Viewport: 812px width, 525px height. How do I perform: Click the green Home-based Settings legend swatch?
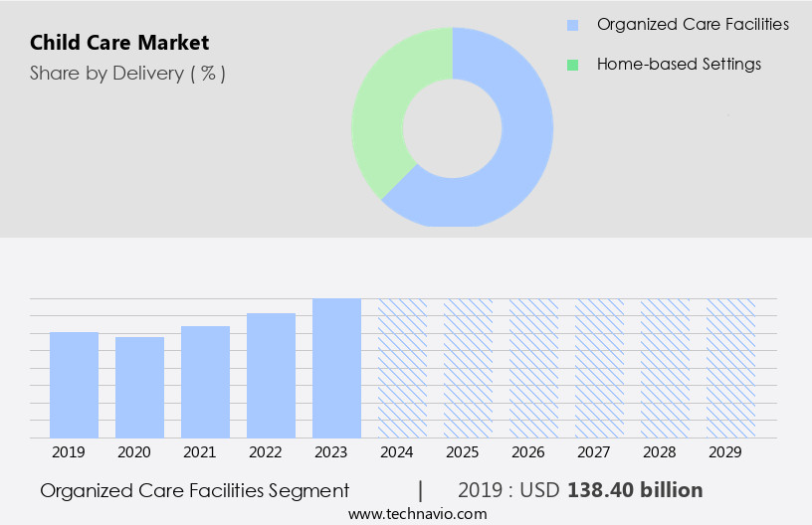[x=572, y=65]
